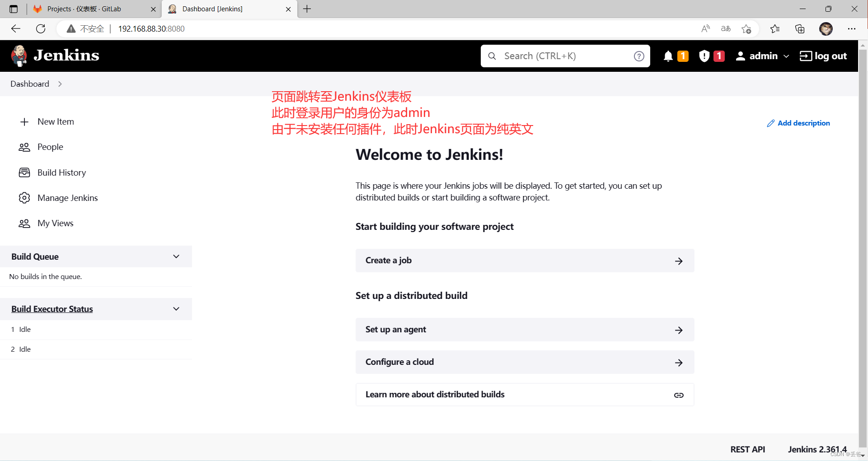This screenshot has width=868, height=461.
Task: Refresh the page with reload icon
Action: pos(41,29)
